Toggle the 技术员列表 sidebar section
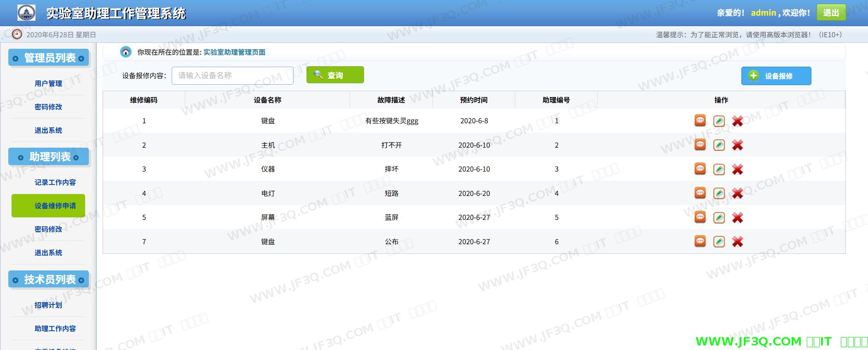Screen dimensions: 868x350 [x=49, y=280]
